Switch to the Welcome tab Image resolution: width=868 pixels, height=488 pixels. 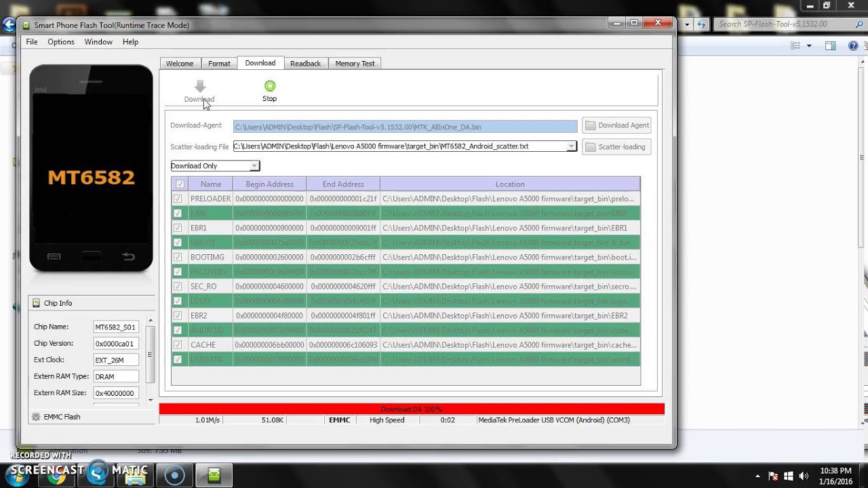(180, 63)
